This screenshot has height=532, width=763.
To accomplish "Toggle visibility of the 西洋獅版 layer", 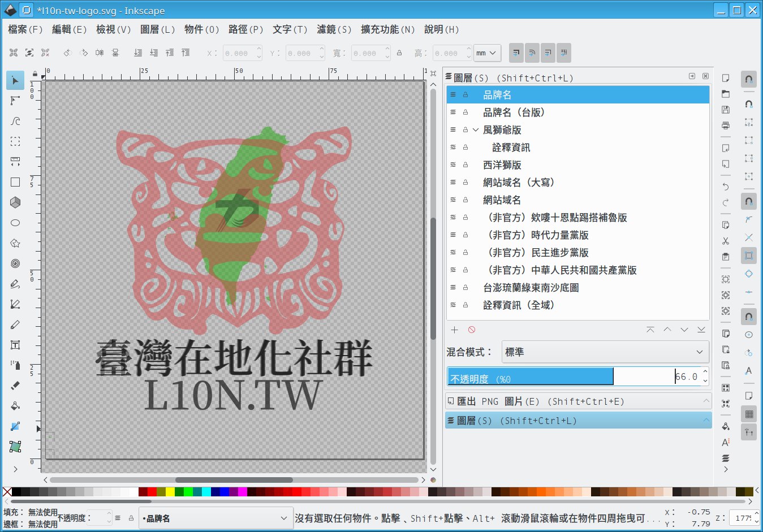I will tap(453, 165).
